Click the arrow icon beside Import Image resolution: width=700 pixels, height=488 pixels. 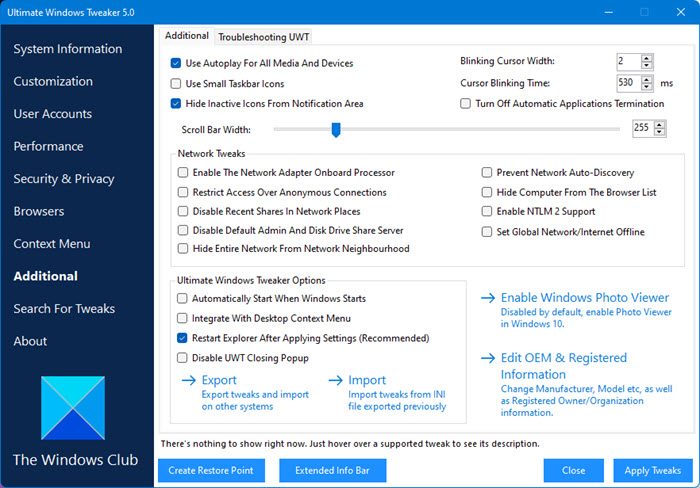click(x=335, y=380)
